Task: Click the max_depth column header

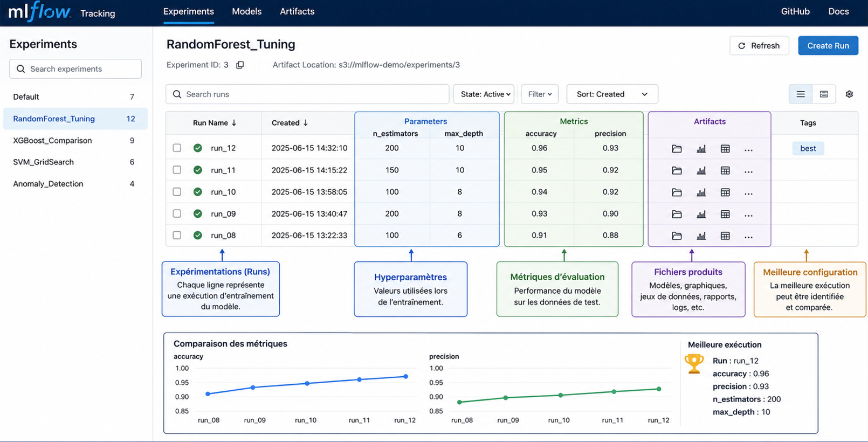Action: coord(464,134)
